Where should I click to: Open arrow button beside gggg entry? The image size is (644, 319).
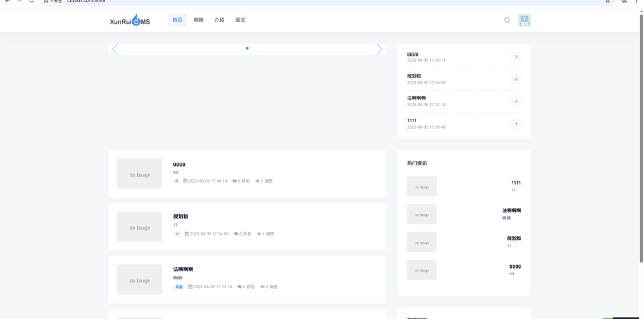(x=516, y=57)
